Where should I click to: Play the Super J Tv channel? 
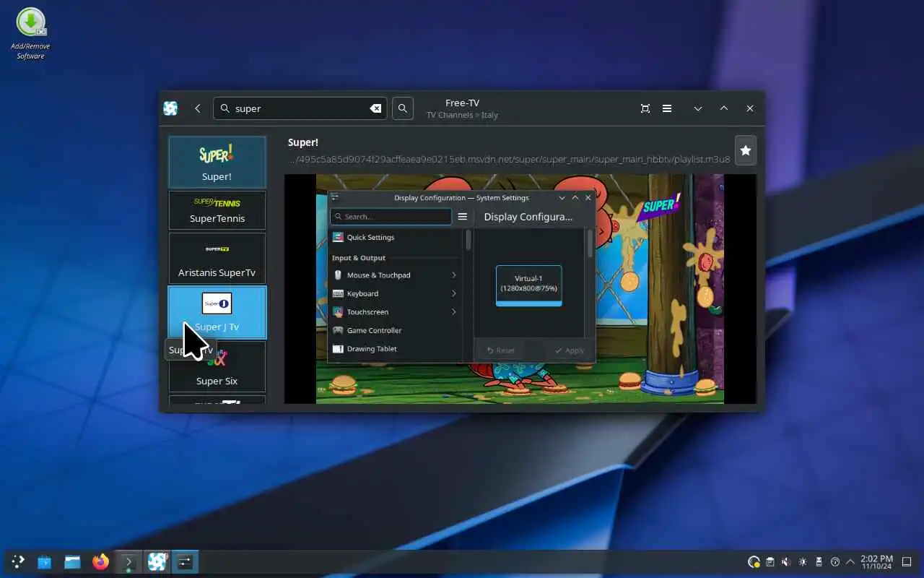[x=217, y=312]
